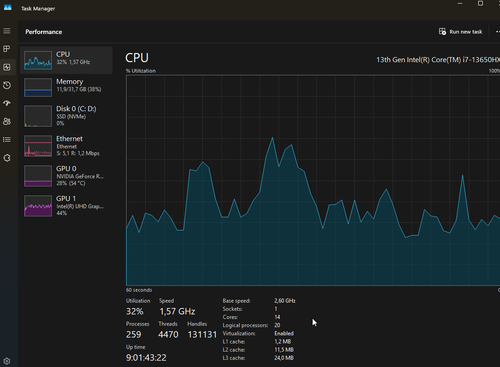Select the CPU performance item
Image resolution: width=500 pixels, height=367 pixels.
click(66, 60)
